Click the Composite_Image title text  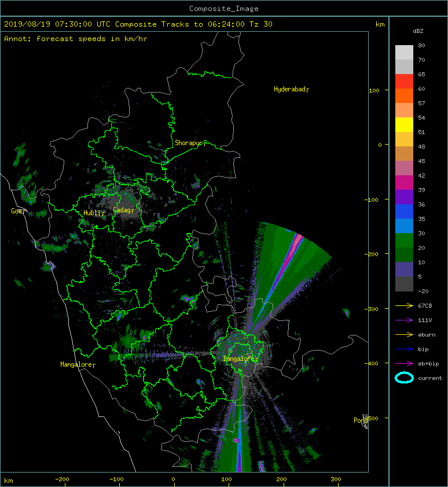click(224, 9)
